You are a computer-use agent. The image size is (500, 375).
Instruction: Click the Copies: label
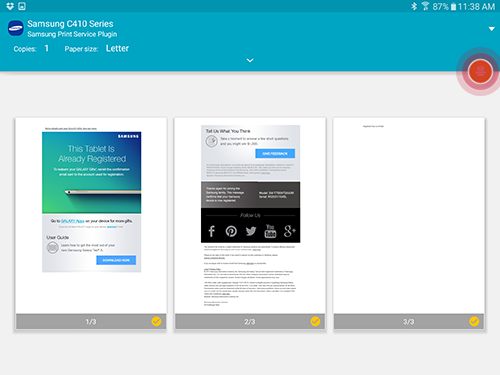[x=25, y=49]
